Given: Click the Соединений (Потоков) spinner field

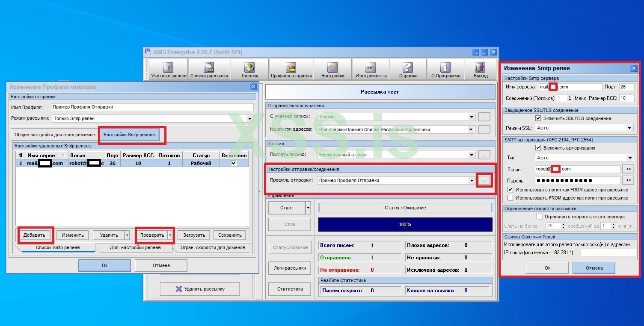Looking at the screenshot, I should click(x=564, y=98).
